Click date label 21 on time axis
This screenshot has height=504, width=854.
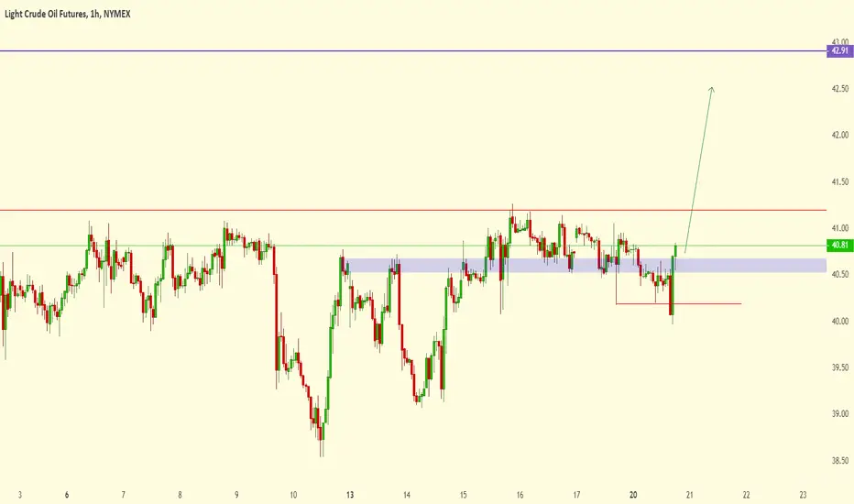tap(690, 495)
